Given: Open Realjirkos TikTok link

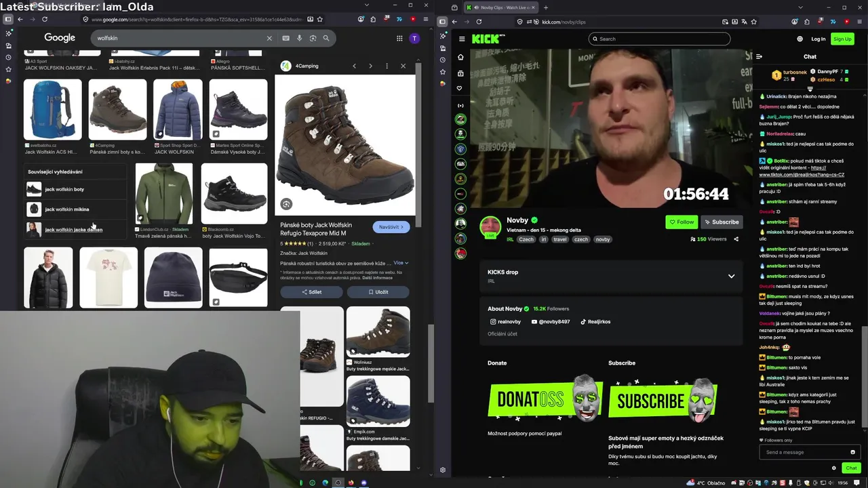Looking at the screenshot, I should click(595, 322).
